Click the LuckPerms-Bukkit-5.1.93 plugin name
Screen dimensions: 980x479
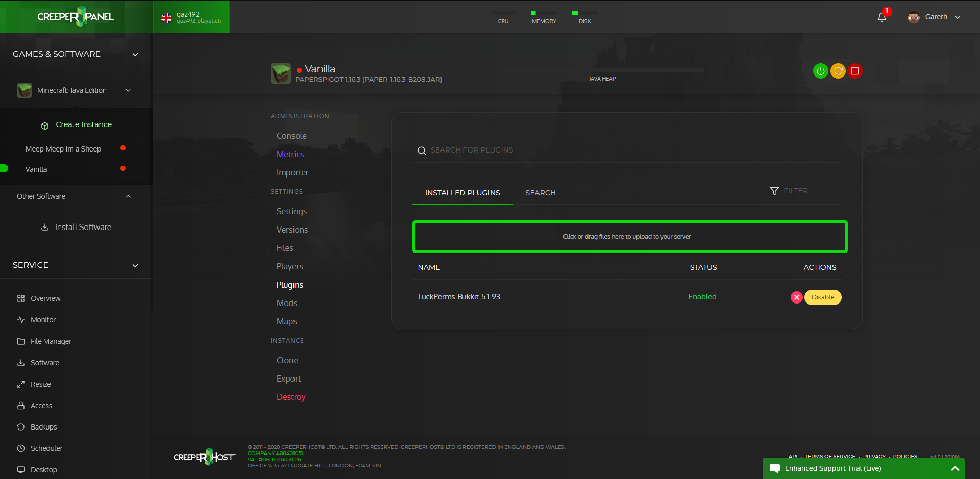tap(459, 297)
